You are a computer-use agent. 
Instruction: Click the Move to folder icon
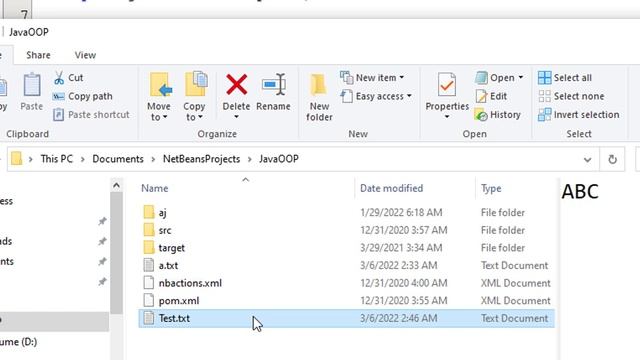160,85
